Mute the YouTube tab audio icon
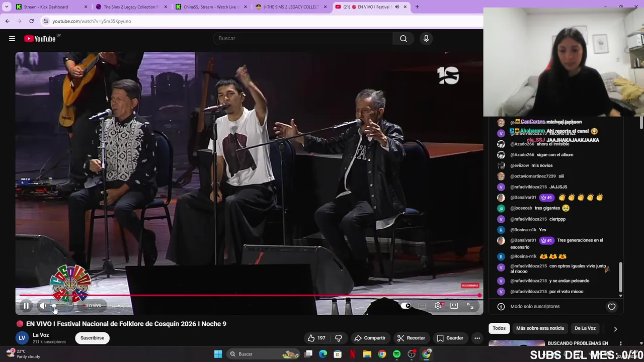644x362 pixels. [x=396, y=7]
